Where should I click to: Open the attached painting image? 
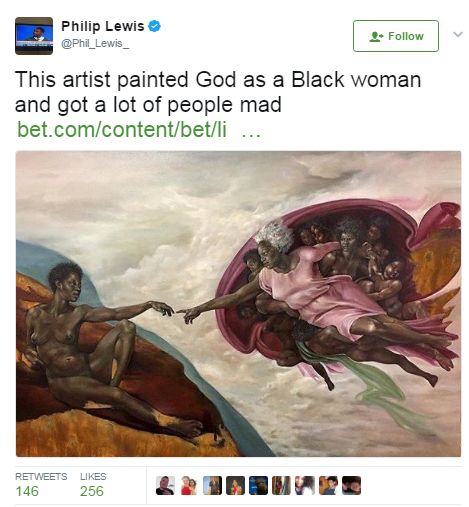pyautogui.click(x=238, y=304)
